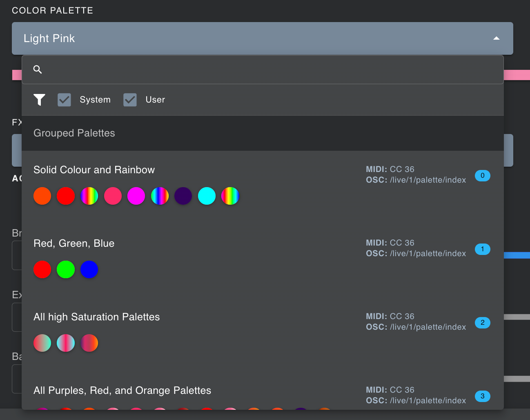Pick the magenta swatch in Solid Colour group
Image resolution: width=530 pixels, height=420 pixels.
136,196
